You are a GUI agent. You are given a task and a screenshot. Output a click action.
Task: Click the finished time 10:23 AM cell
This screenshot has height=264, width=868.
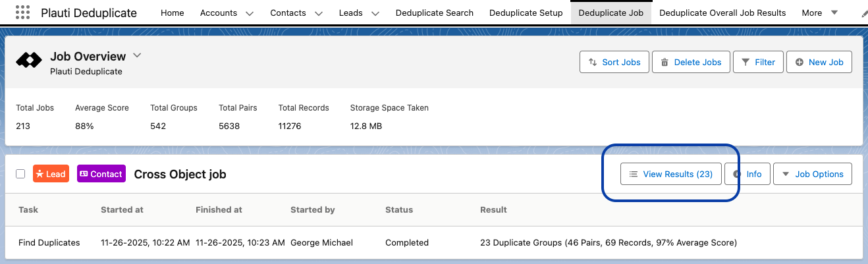coord(240,242)
